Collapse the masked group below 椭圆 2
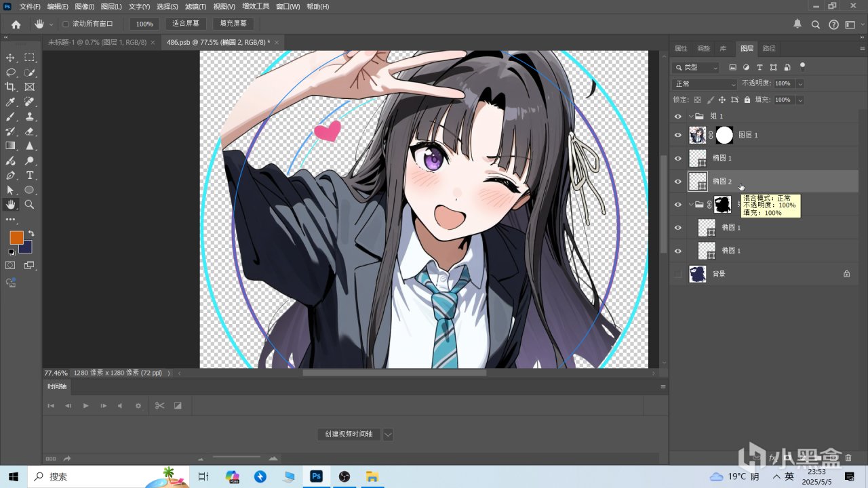Image resolution: width=868 pixels, height=488 pixels. tap(690, 204)
